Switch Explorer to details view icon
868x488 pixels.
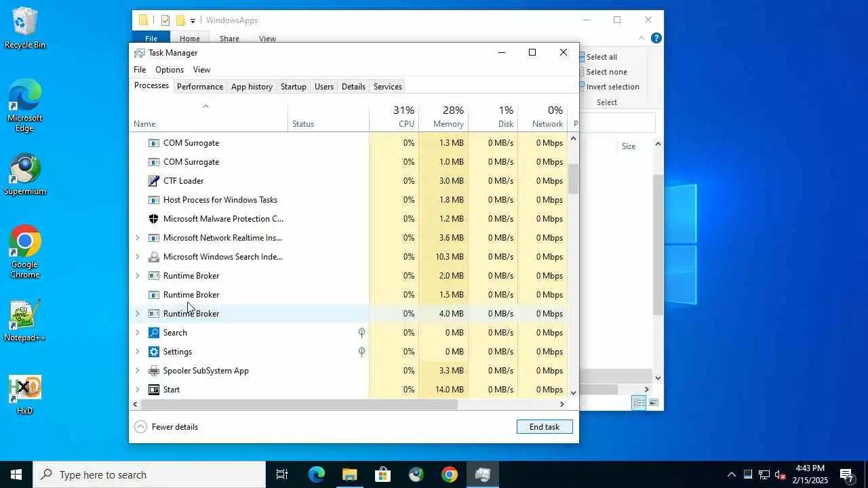(639, 403)
